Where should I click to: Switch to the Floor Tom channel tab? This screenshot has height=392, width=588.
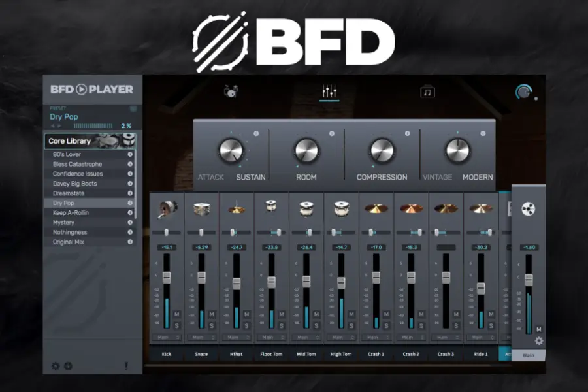point(272,353)
